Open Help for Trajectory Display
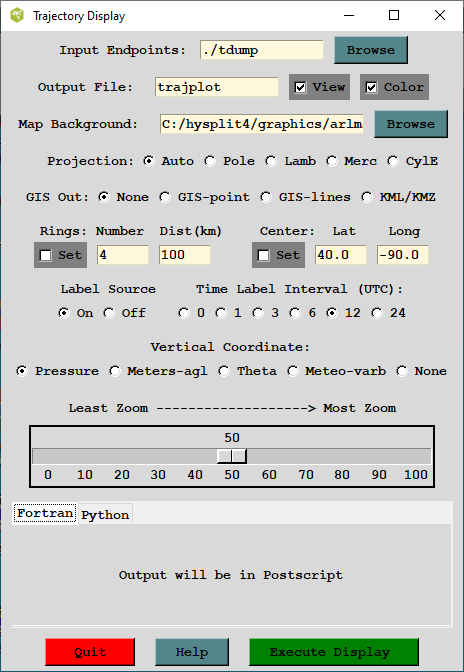The width and height of the screenshot is (464, 672). click(192, 652)
